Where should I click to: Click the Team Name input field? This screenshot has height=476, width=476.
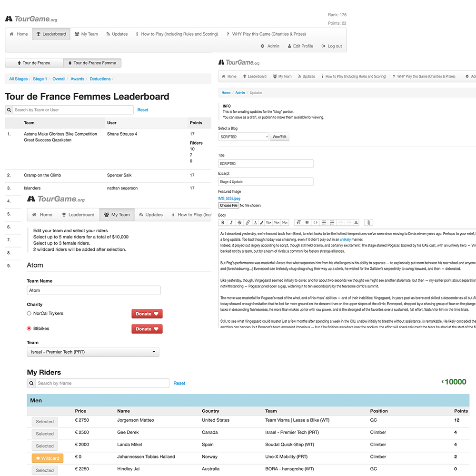tap(94, 290)
